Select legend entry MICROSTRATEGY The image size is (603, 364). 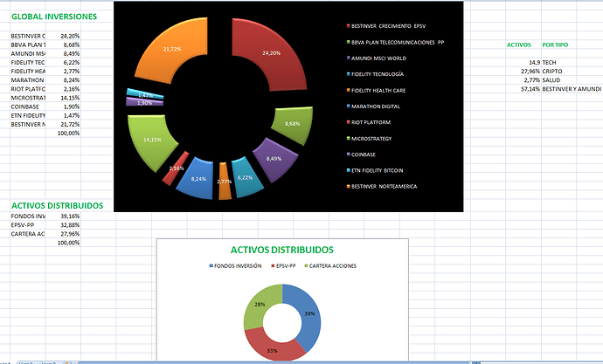click(369, 138)
